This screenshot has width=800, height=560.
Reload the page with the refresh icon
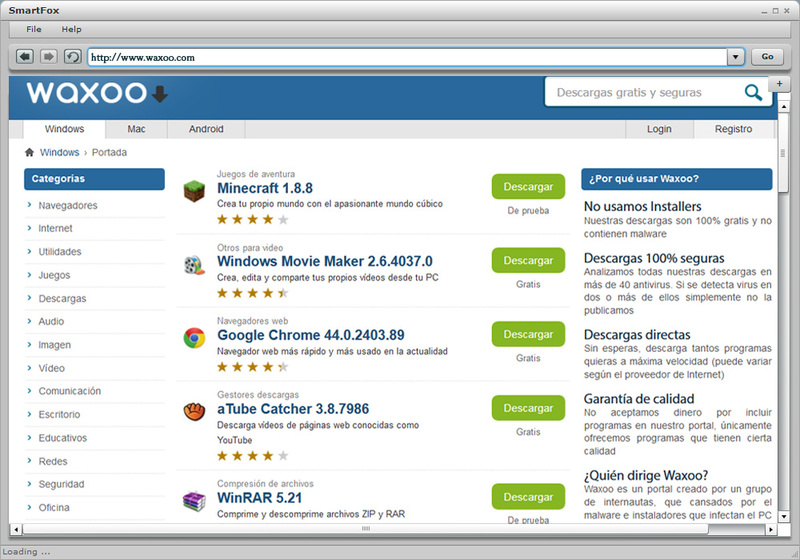(72, 57)
